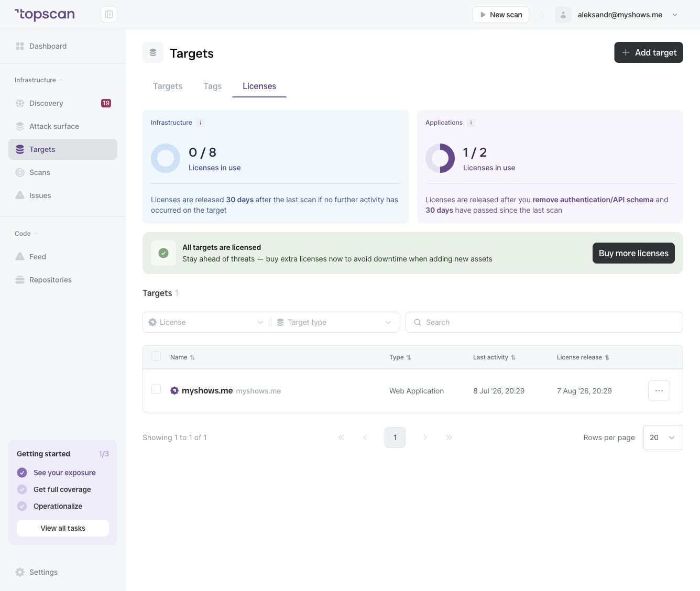Sort table by Name column
Viewport: 700px width, 591px height.
182,357
